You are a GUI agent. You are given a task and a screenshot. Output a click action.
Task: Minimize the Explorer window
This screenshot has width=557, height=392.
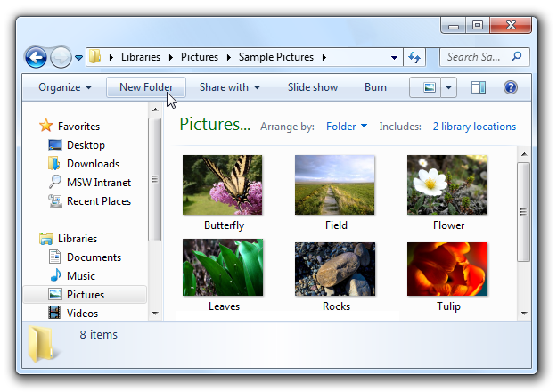coord(454,25)
